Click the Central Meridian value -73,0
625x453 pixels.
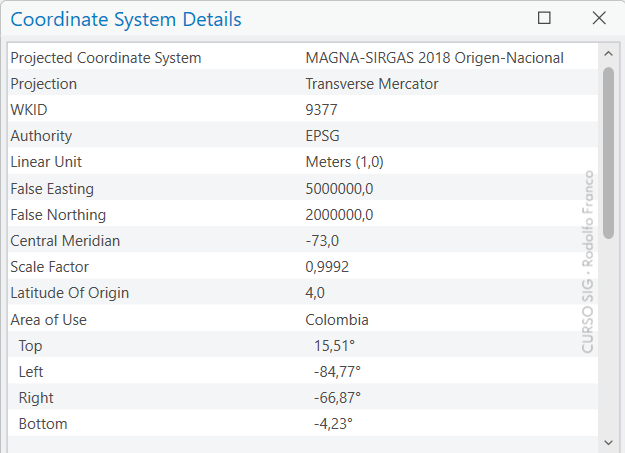tap(322, 241)
